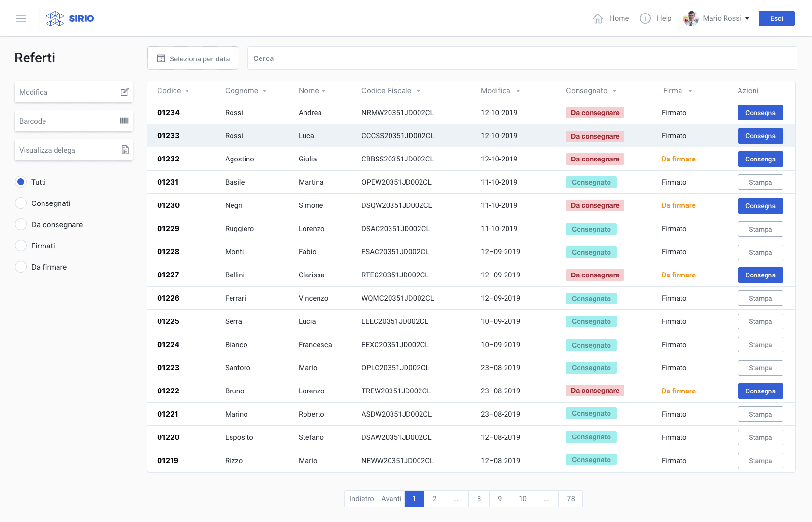Sort by the Codice column arrow
Screen dimensions: 812x522
(187, 91)
